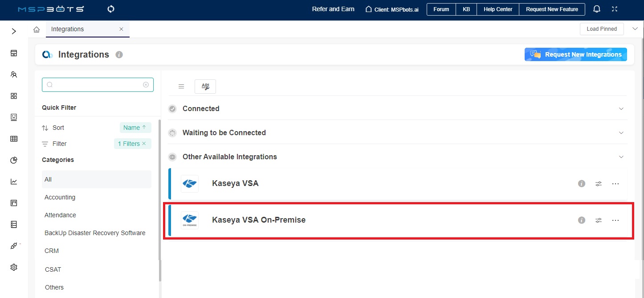Open the line chart icon in sidebar
644x298 pixels.
14,182
